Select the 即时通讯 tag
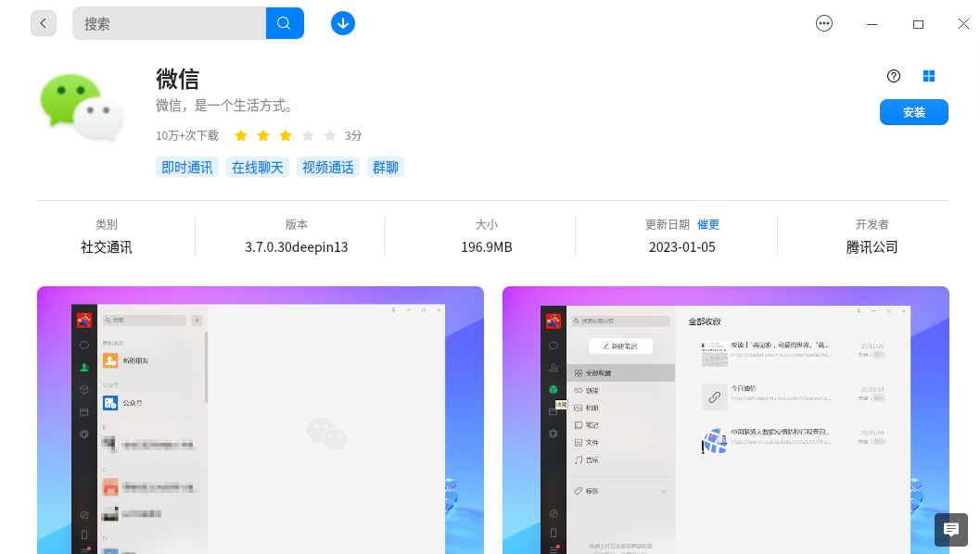This screenshot has width=980, height=554. 186,167
